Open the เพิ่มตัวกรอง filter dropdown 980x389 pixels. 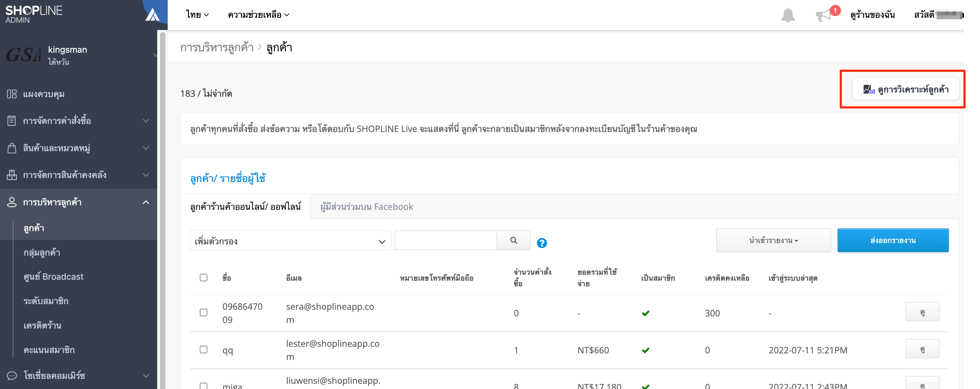click(x=290, y=240)
